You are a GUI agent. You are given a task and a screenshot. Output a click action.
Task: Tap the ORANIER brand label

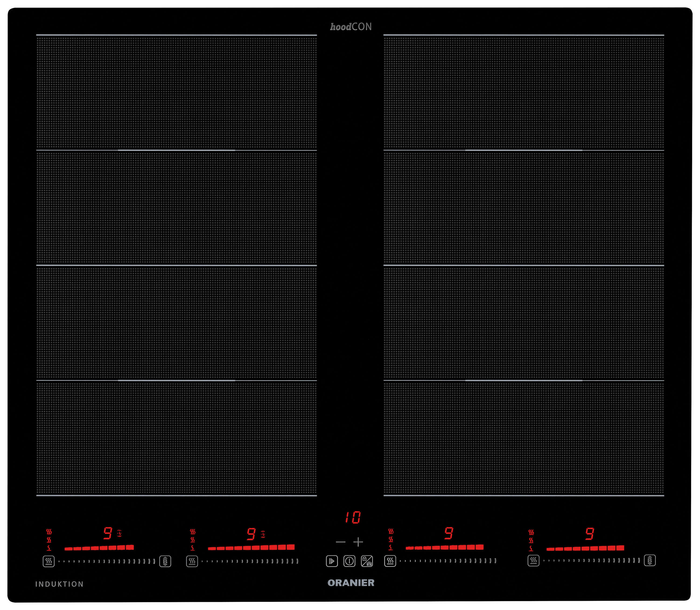coord(351,583)
